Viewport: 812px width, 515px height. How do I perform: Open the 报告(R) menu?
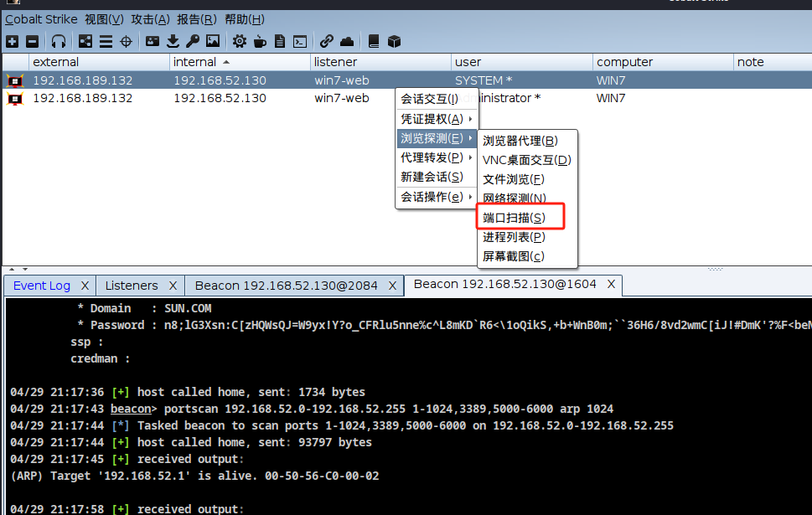[196, 19]
